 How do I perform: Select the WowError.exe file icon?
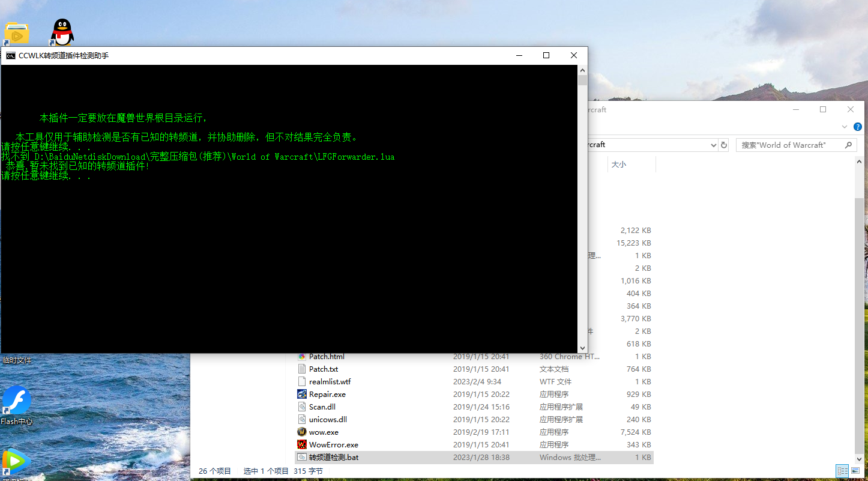coord(302,445)
